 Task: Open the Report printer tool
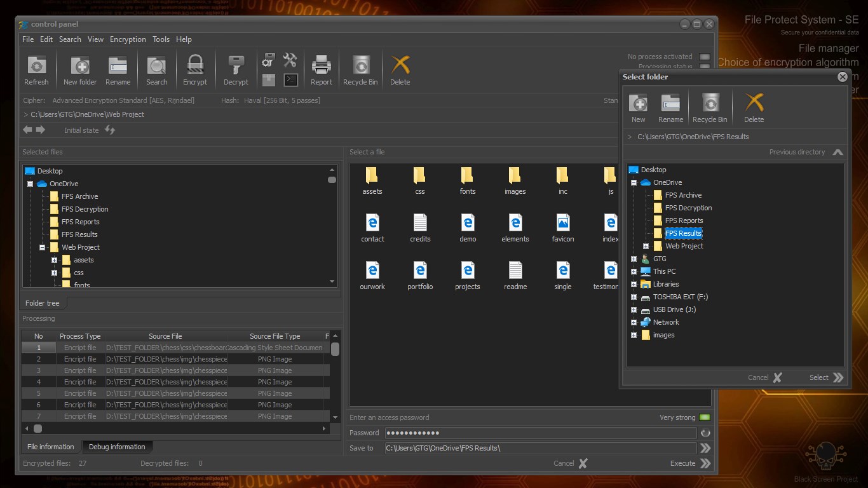[x=321, y=65]
